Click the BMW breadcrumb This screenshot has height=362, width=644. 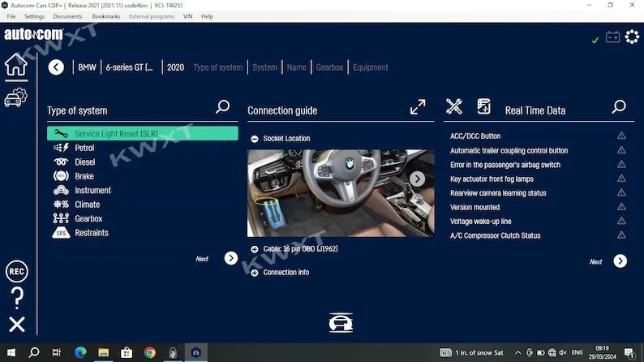pos(87,67)
